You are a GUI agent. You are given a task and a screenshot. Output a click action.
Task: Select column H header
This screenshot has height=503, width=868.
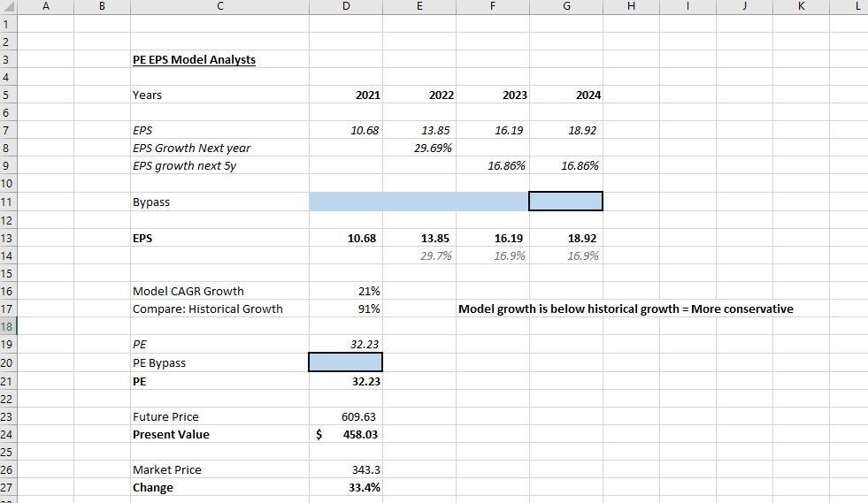point(631,7)
